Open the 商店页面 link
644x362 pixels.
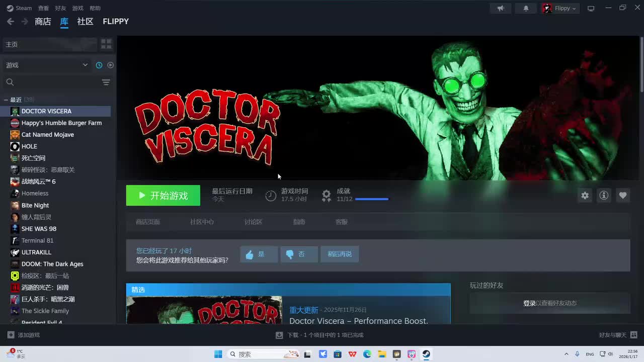pyautogui.click(x=148, y=222)
